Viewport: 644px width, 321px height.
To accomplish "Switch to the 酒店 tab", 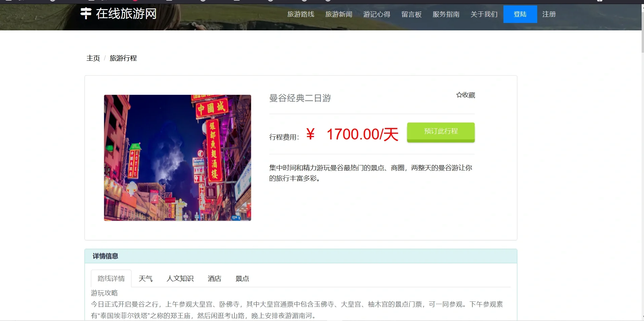I will click(214, 278).
